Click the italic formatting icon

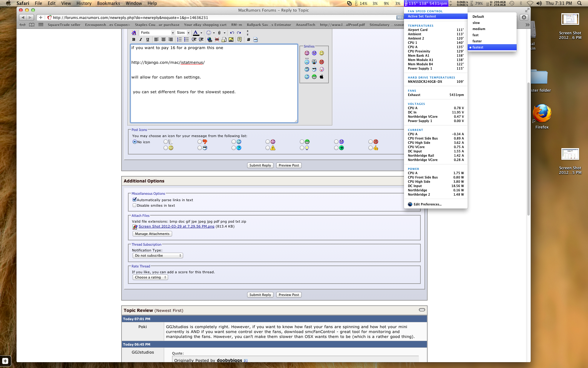coord(141,40)
